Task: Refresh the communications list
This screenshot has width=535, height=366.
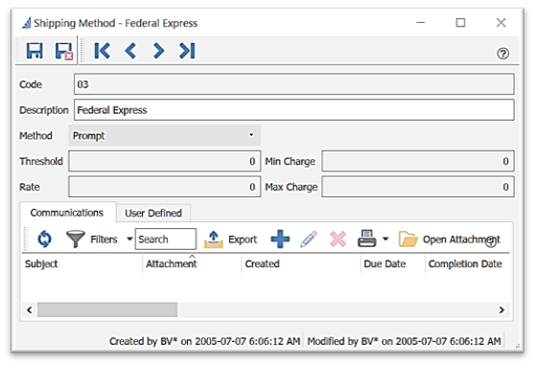Action: [44, 239]
